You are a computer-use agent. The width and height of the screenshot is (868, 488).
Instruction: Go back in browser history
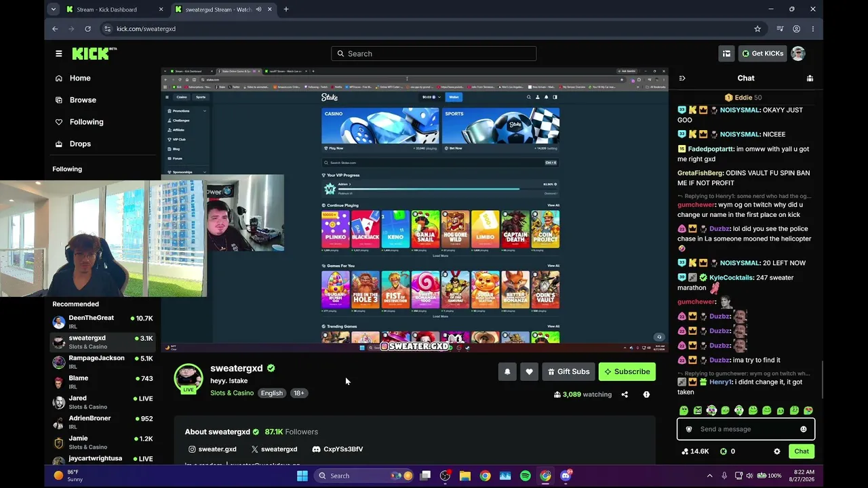pyautogui.click(x=55, y=29)
